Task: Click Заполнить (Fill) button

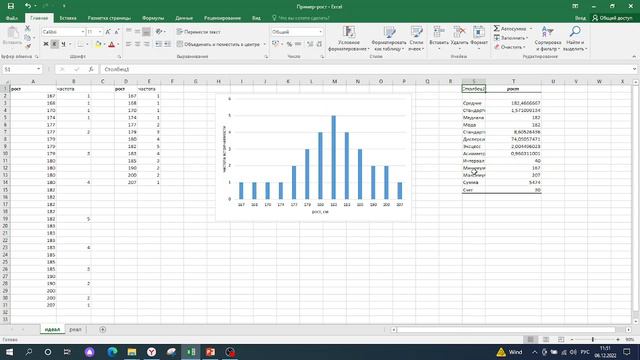Action: click(511, 38)
